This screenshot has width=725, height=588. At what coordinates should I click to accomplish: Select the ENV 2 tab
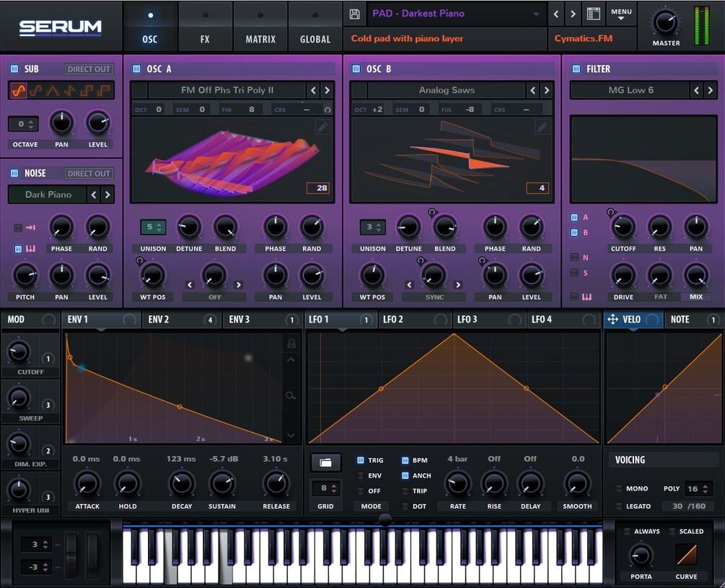coord(182,320)
